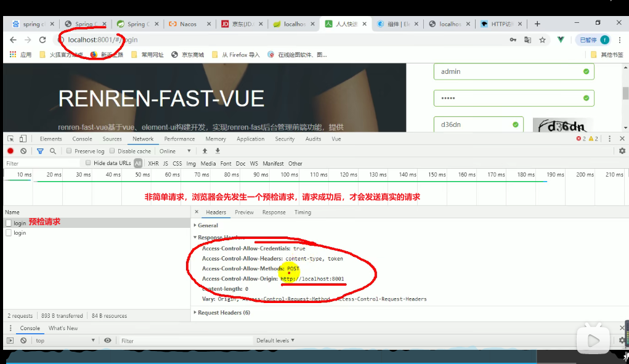Stop recording the network log
This screenshot has width=629, height=364.
click(x=10, y=151)
